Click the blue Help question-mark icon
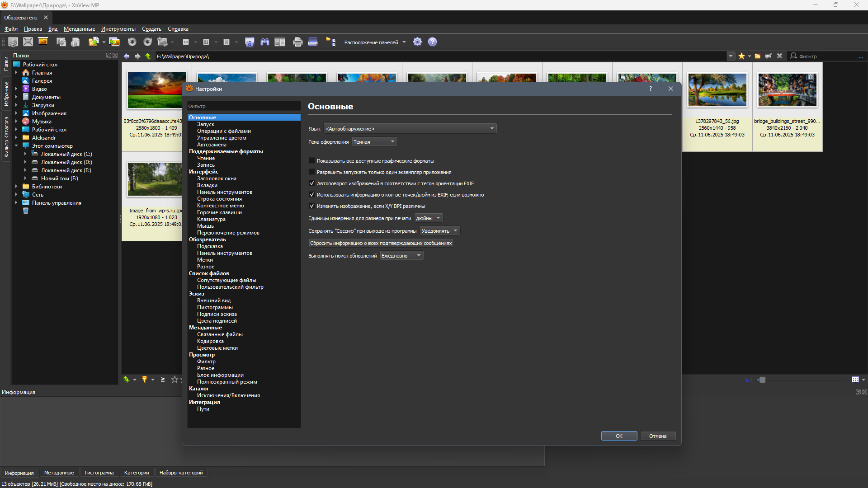 (433, 42)
